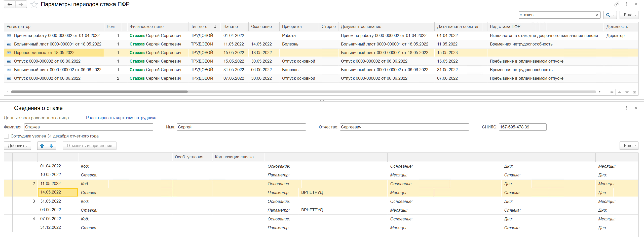
Task: Go back with the left arrow button
Action: tap(10, 5)
